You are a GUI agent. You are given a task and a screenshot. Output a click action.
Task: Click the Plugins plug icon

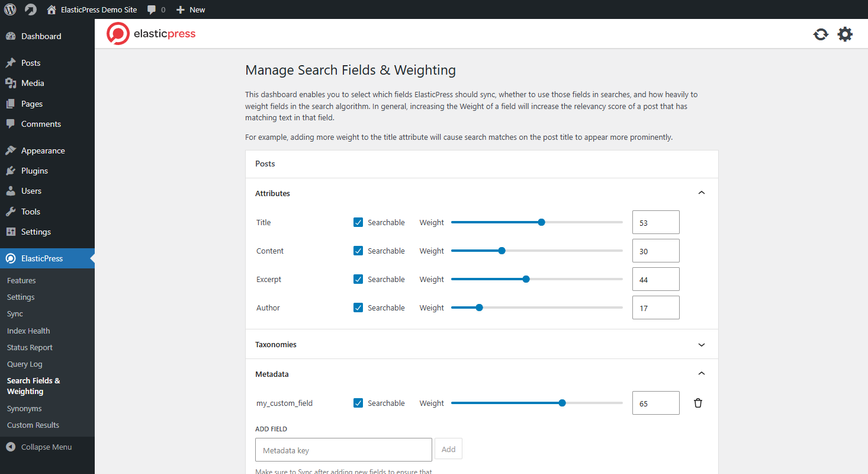click(x=11, y=171)
